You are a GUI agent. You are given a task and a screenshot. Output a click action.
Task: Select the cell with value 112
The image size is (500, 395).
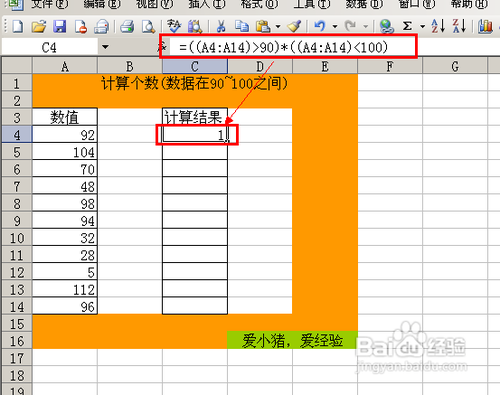point(65,289)
